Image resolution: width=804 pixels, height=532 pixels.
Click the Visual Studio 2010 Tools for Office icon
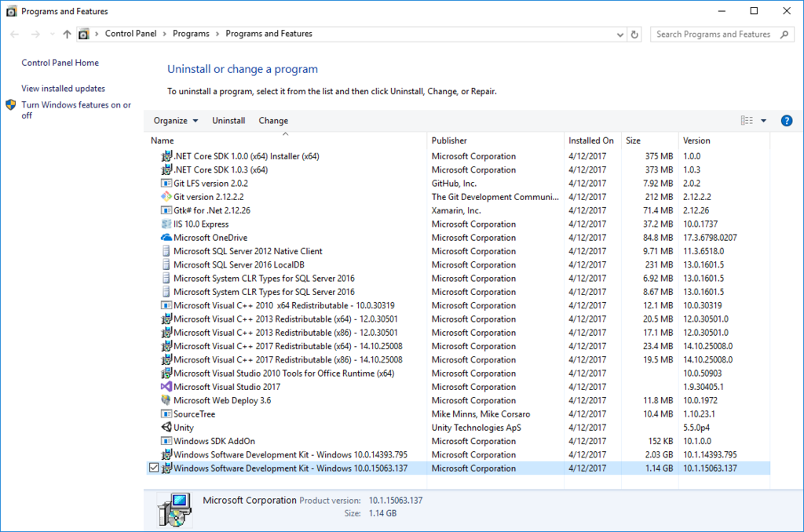[166, 373]
